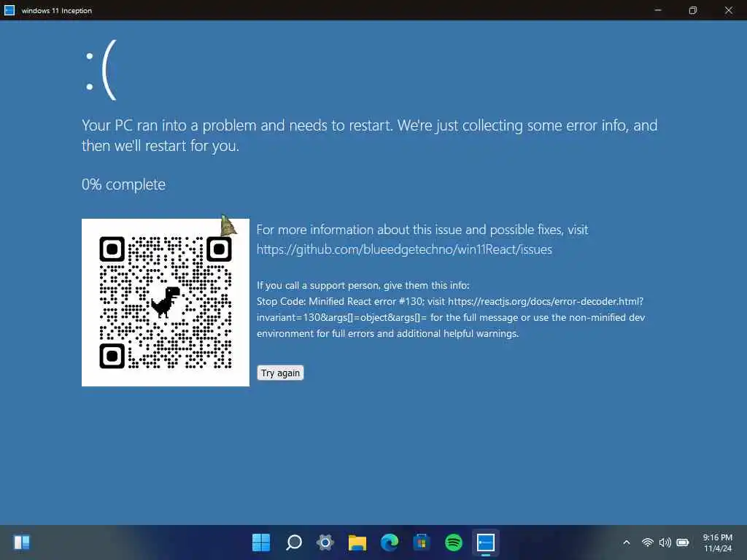This screenshot has height=560, width=747.
Task: Click the volume speaker icon
Action: [665, 542]
